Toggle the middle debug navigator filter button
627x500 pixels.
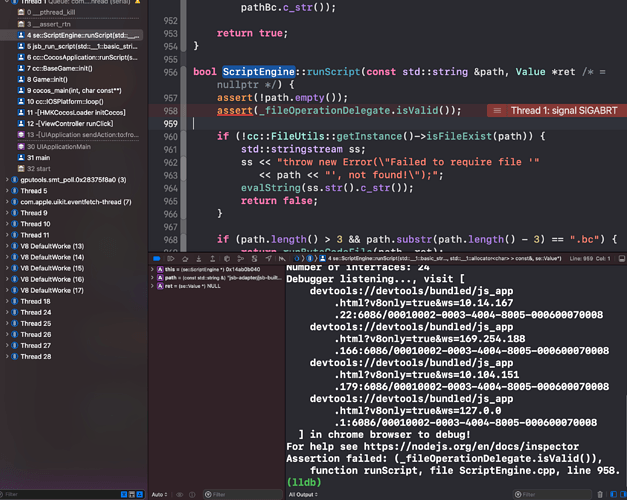(x=132, y=495)
